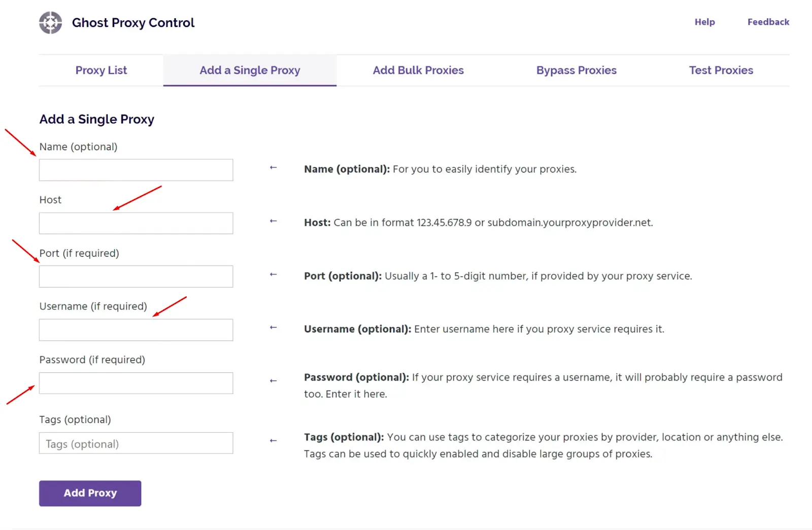Focus the Tags (optional) text box
The width and height of the screenshot is (812, 530).
click(136, 443)
